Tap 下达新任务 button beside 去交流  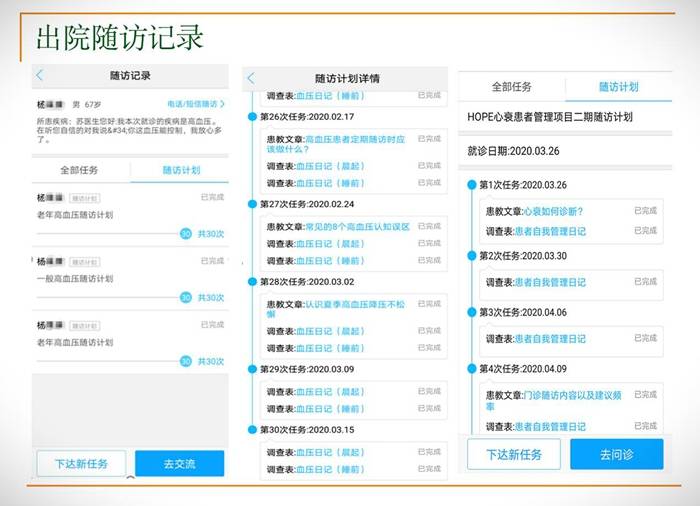(x=81, y=464)
